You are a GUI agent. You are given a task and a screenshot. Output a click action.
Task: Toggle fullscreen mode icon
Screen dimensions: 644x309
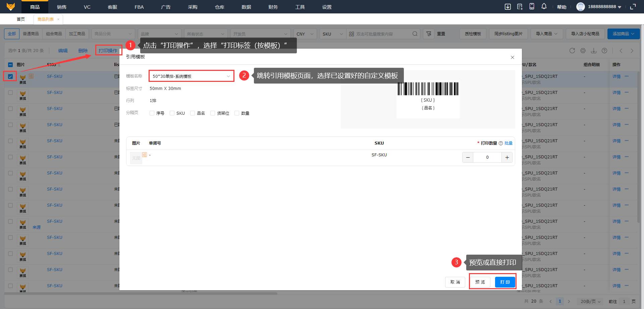click(633, 7)
